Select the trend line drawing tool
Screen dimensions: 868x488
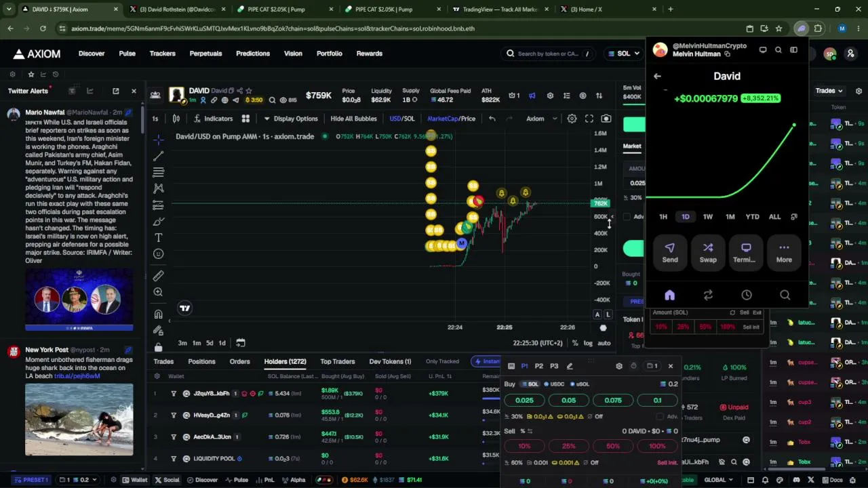coord(158,156)
